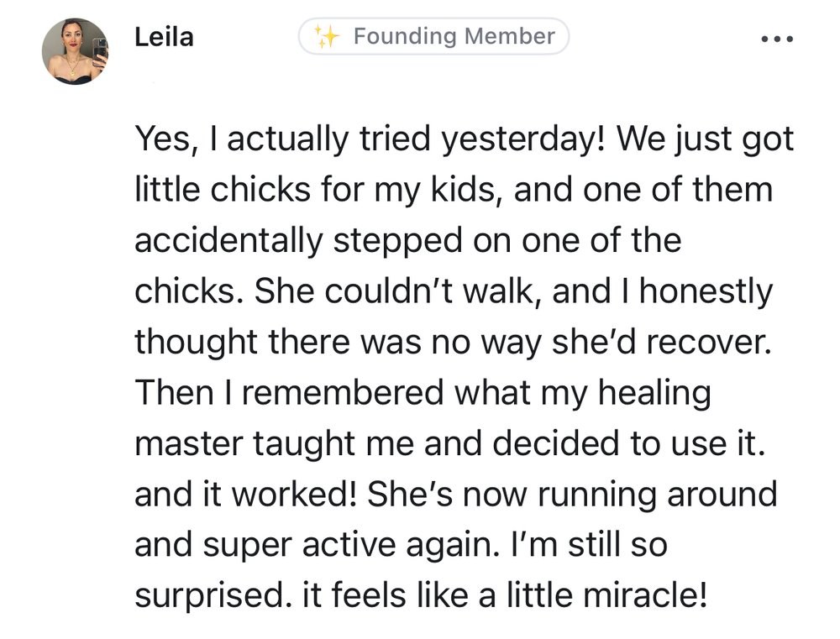This screenshot has height=639, width=840.
Task: Click the final line 'surprised. it feels like a little miracle!'
Action: (421, 595)
